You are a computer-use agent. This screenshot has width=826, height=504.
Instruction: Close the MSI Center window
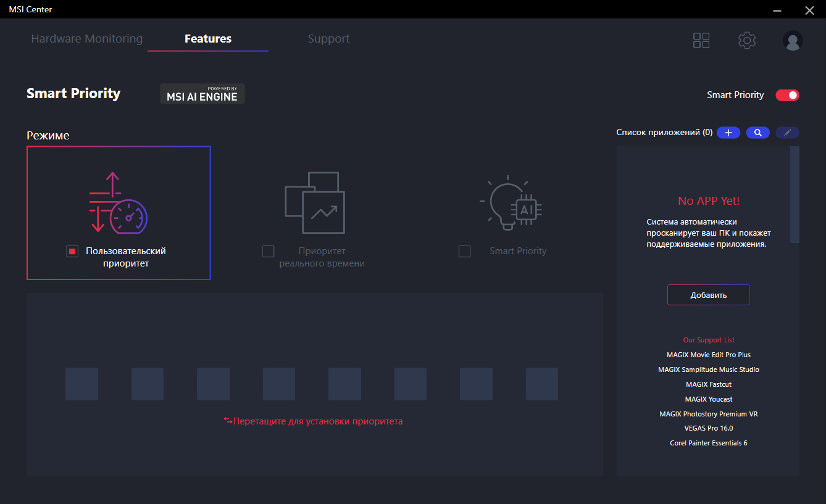click(810, 9)
